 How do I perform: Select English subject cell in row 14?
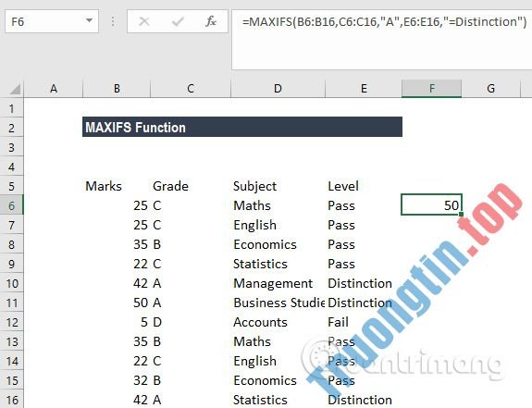point(278,361)
